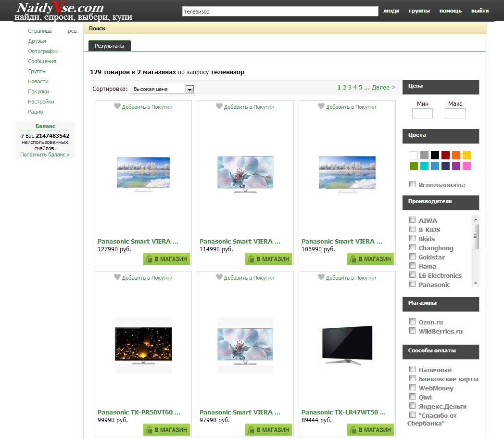This screenshot has height=439, width=504.
Task: Go to results page 2
Action: (x=344, y=88)
